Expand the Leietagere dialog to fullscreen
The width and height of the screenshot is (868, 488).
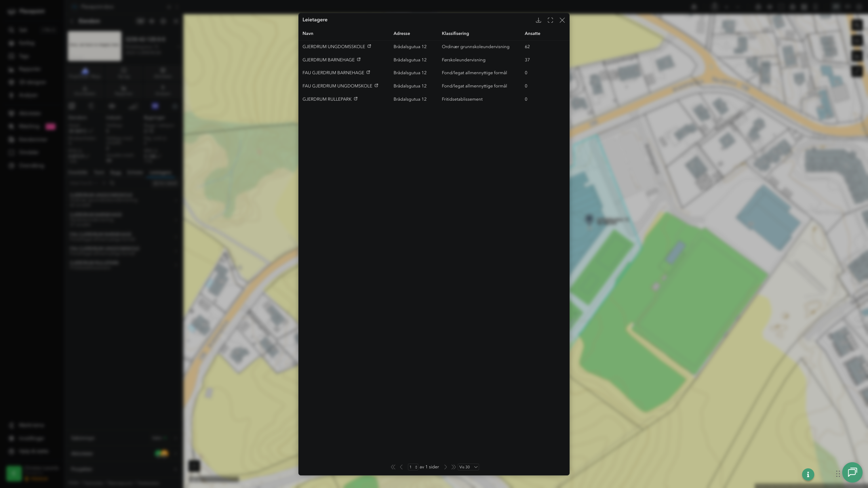(x=550, y=20)
